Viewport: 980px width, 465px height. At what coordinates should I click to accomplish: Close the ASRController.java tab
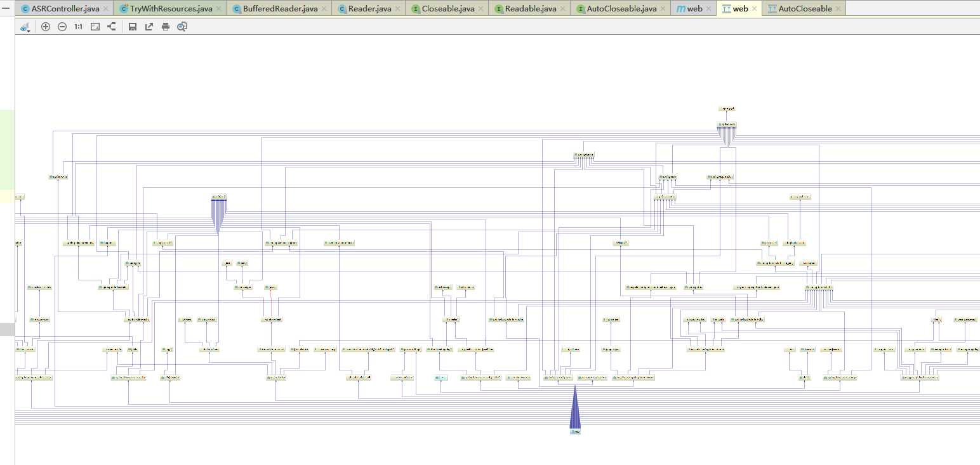tap(106, 9)
